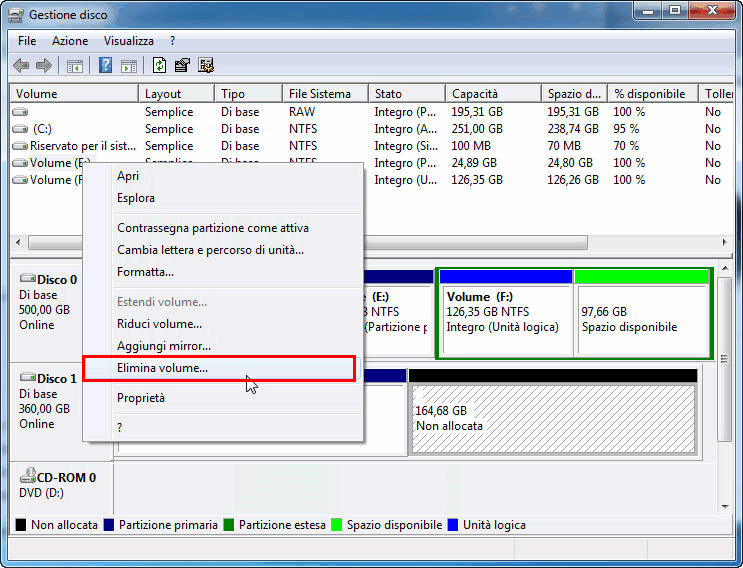Click drive icon of Riservato per il sistema
The height and width of the screenshot is (568, 743).
pyautogui.click(x=20, y=146)
